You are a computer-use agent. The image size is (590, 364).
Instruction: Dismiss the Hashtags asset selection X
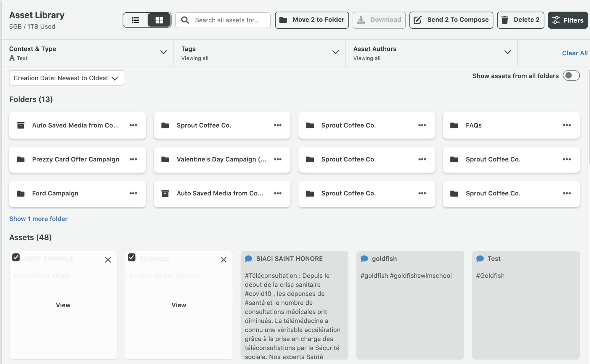(x=223, y=260)
